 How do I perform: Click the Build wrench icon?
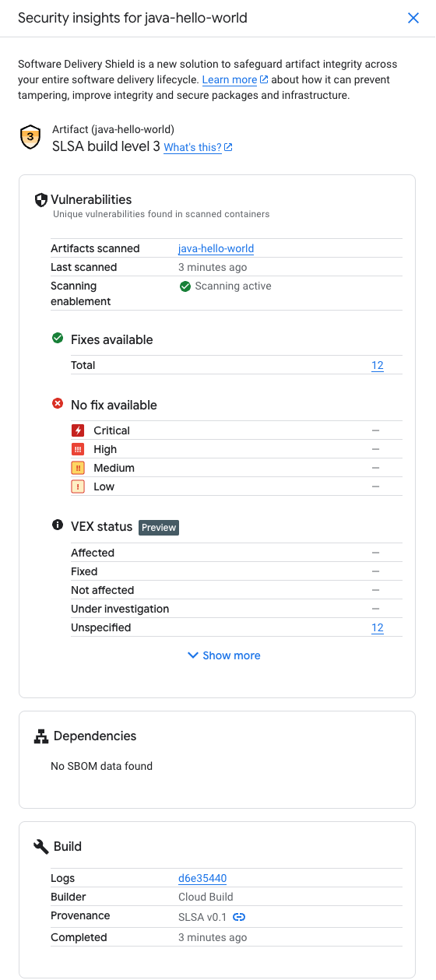(x=41, y=847)
